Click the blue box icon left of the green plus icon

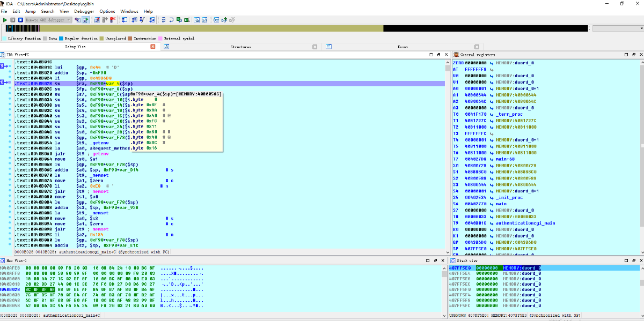click(x=216, y=20)
